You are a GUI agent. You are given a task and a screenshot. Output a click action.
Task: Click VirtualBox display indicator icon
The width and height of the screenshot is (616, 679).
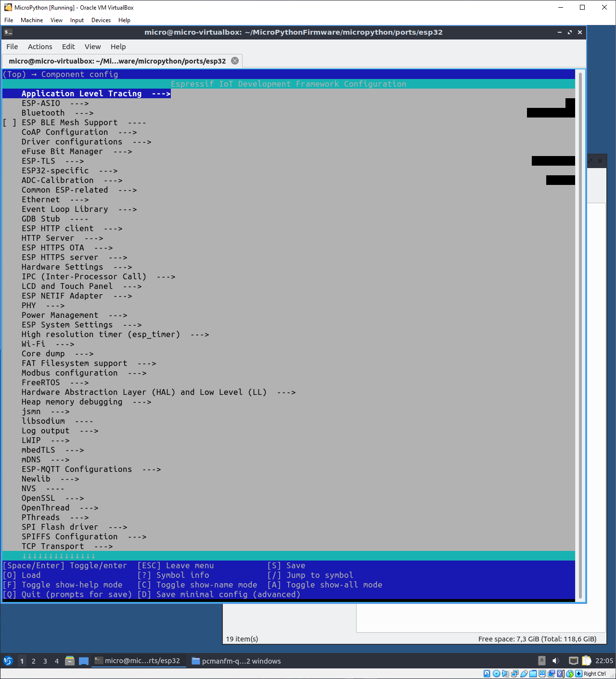542,674
